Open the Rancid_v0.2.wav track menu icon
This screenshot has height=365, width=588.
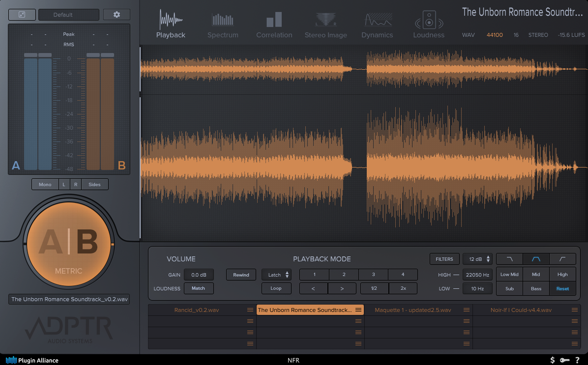[x=250, y=310]
